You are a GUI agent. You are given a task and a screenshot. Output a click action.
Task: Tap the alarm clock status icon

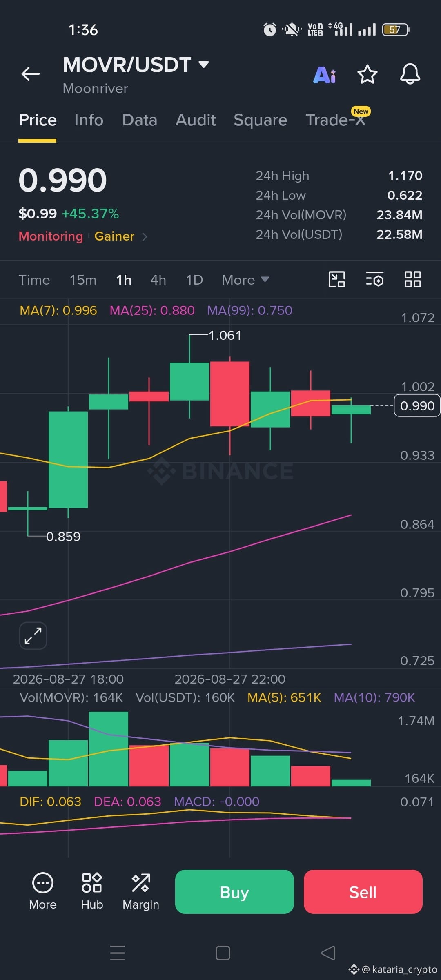coord(269,29)
